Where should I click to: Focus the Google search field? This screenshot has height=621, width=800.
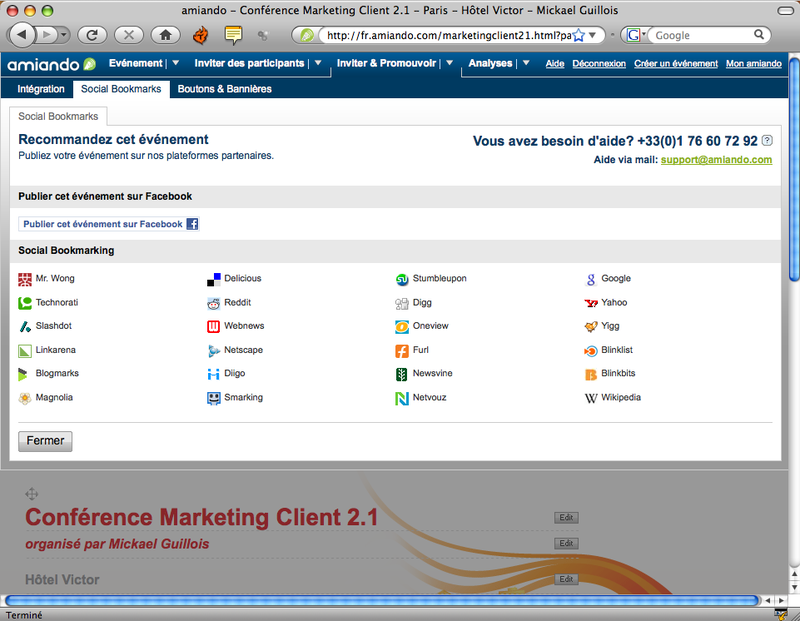[x=703, y=35]
